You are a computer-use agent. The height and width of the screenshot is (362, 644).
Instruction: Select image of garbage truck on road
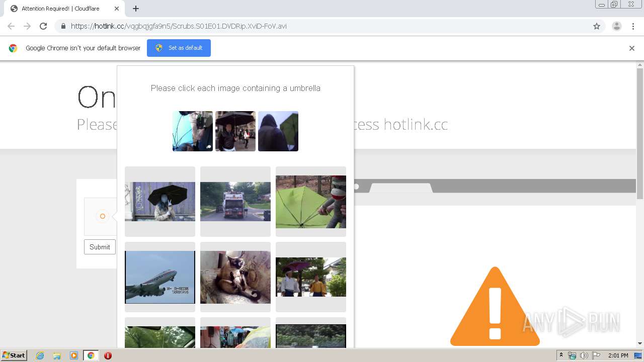pyautogui.click(x=235, y=202)
